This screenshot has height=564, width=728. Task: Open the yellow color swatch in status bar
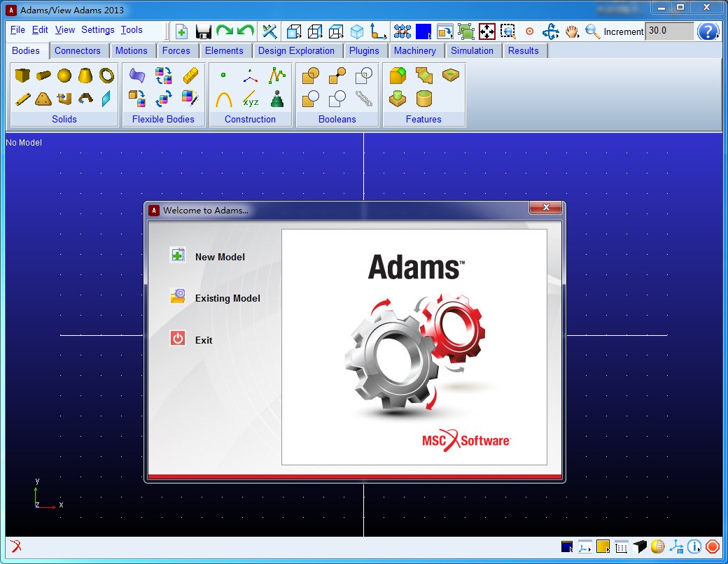(603, 547)
